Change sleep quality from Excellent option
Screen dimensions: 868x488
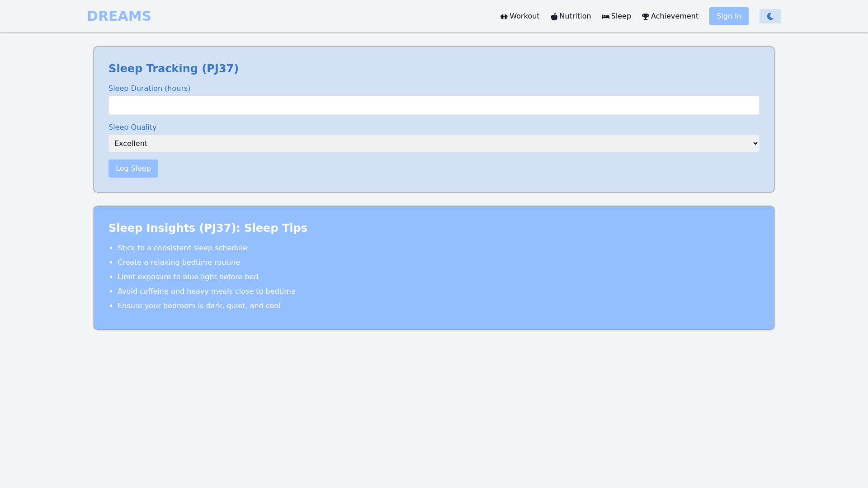434,143
